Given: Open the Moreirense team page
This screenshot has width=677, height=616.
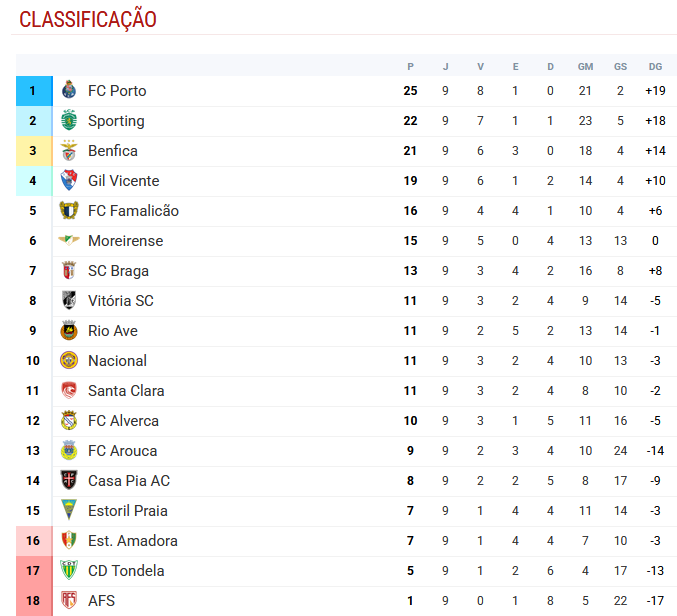Looking at the screenshot, I should (125, 241).
